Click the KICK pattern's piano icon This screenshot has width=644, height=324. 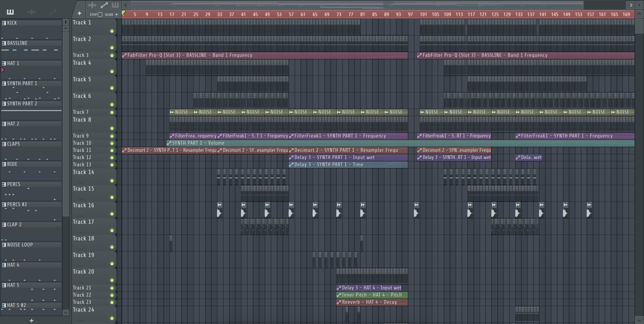tap(4, 23)
